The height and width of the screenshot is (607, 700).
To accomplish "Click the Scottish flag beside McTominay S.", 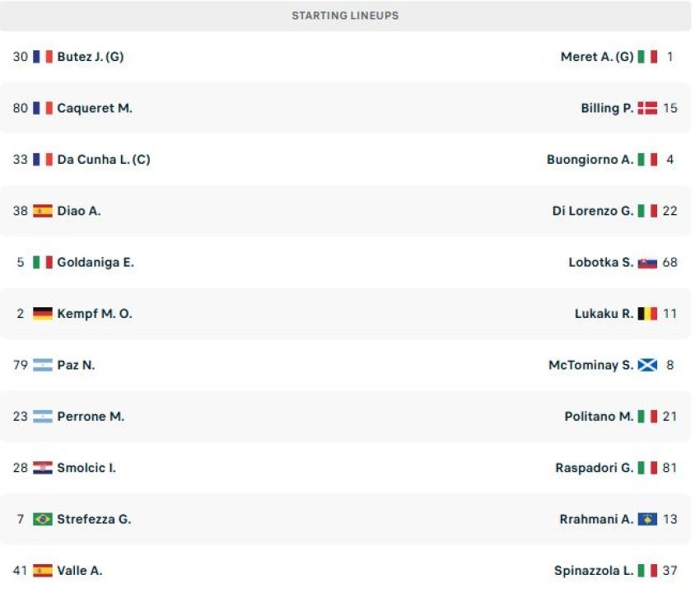I will coord(647,365).
